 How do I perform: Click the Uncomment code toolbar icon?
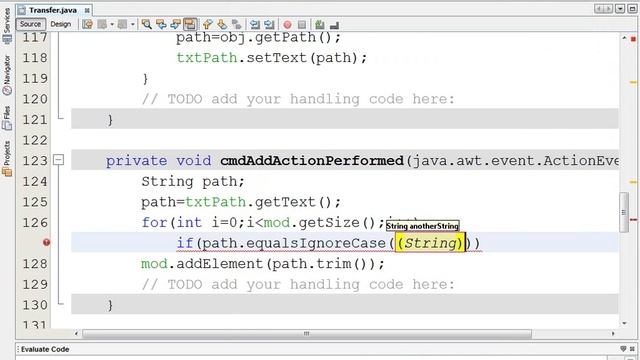tap(334, 25)
